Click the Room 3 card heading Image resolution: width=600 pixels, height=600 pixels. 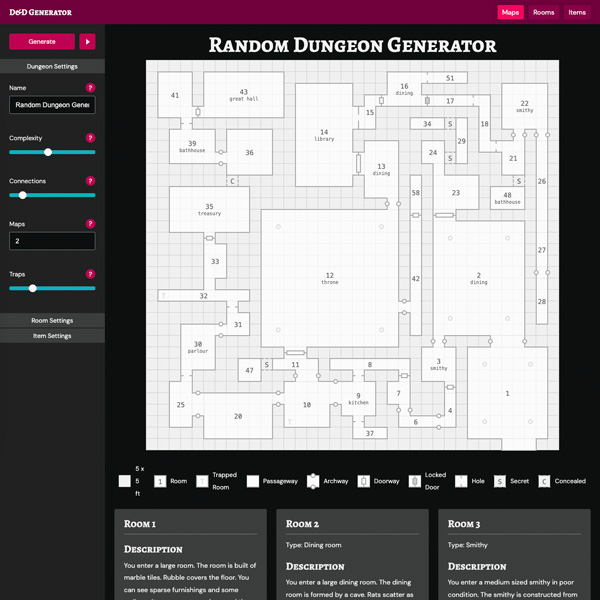click(464, 524)
